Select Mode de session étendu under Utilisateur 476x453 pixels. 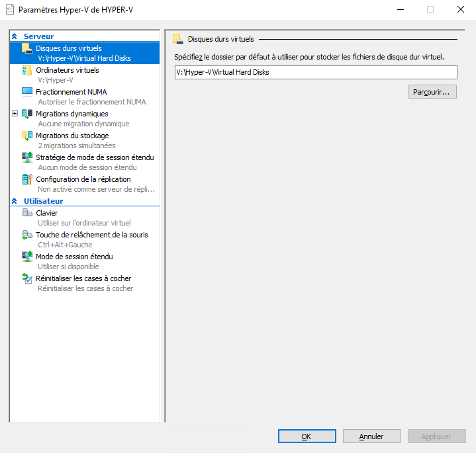74,257
